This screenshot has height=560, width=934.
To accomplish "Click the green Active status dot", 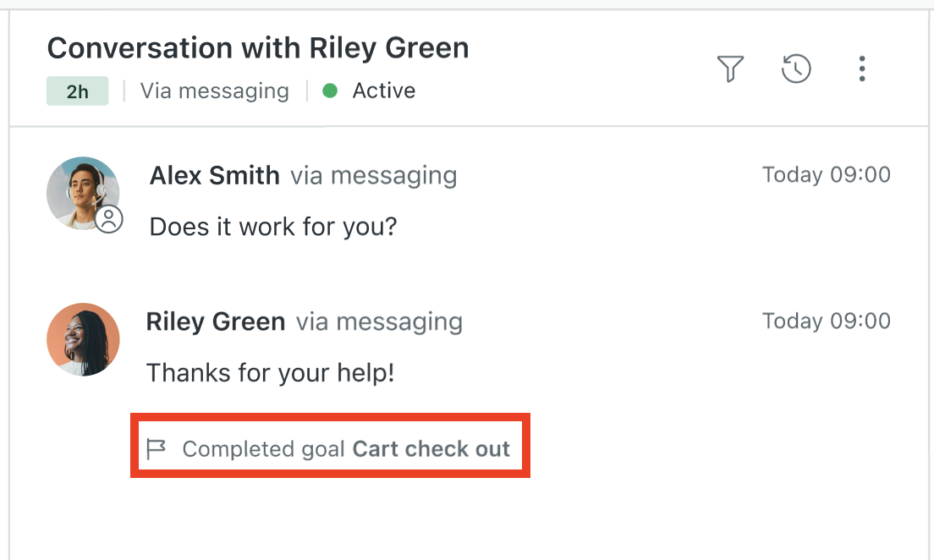I will [331, 91].
